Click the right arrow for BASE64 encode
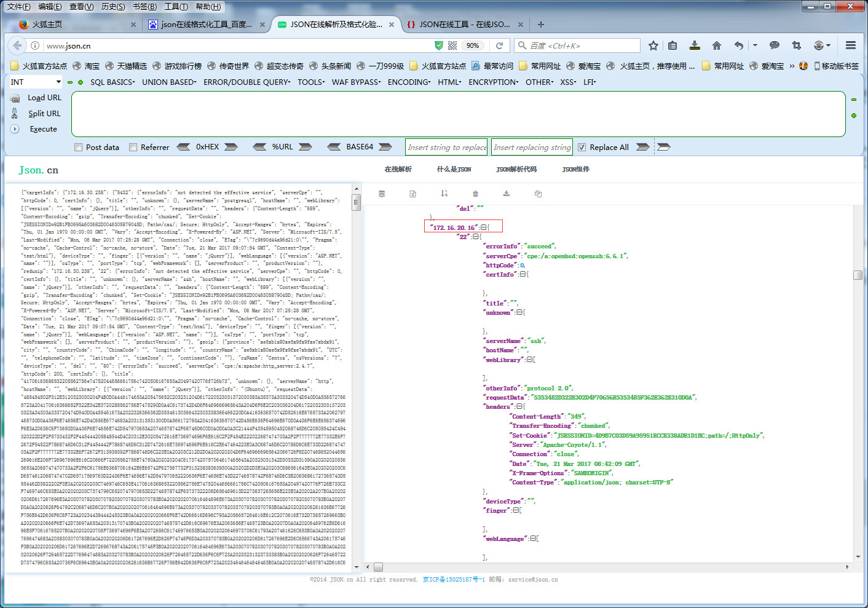Viewport: 868px width, 608px height. pos(385,147)
